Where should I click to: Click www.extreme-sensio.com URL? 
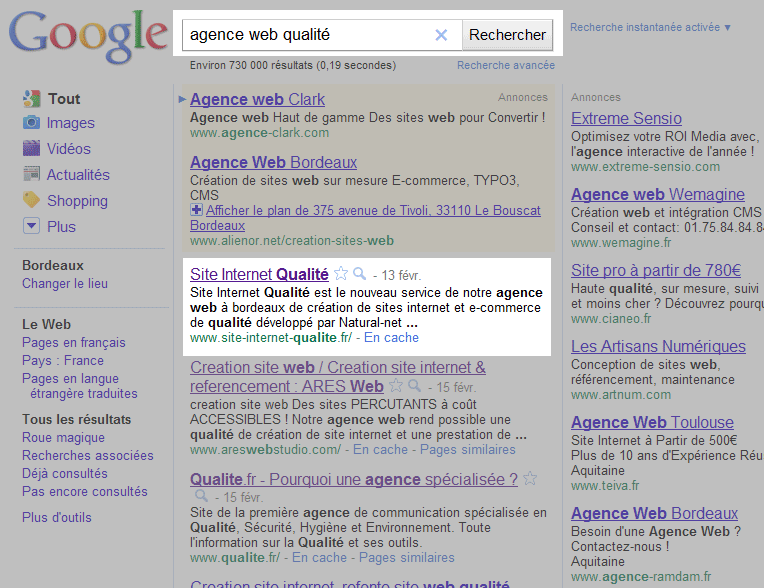[x=645, y=167]
